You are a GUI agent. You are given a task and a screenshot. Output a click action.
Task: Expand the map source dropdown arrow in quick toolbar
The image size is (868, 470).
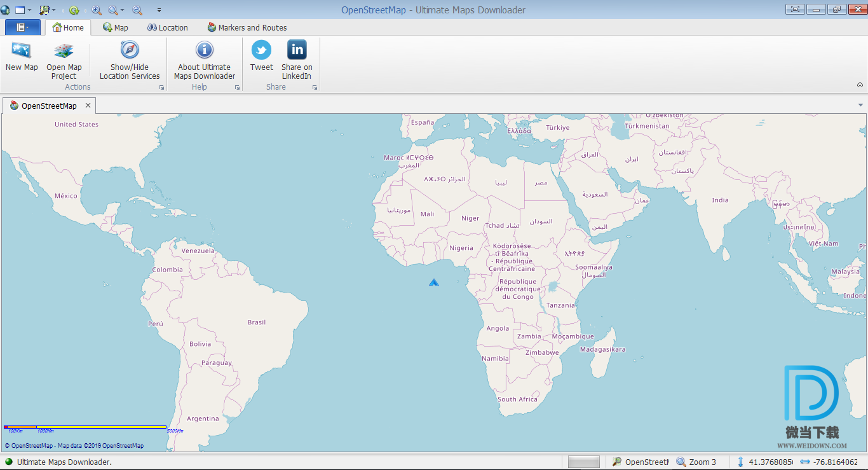point(54,11)
